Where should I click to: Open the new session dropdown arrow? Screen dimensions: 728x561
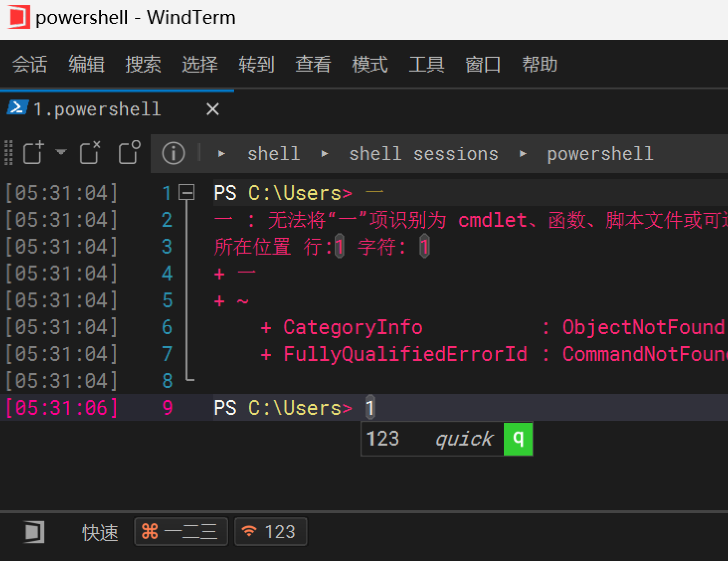pos(61,152)
